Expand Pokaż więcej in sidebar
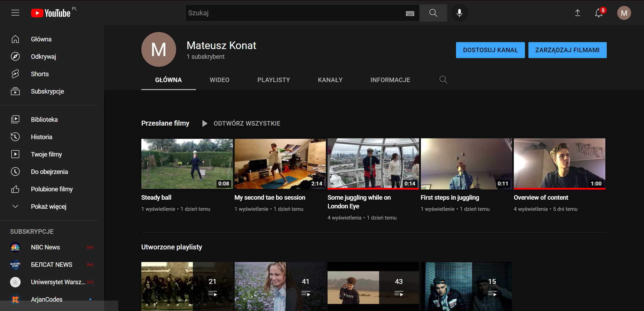This screenshot has width=644, height=311. coord(49,206)
